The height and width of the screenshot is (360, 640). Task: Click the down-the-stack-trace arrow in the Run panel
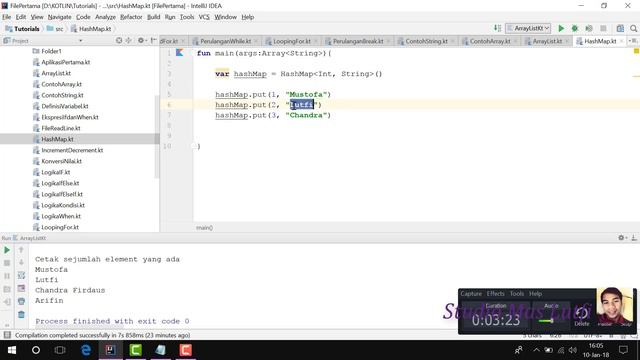coord(21,262)
